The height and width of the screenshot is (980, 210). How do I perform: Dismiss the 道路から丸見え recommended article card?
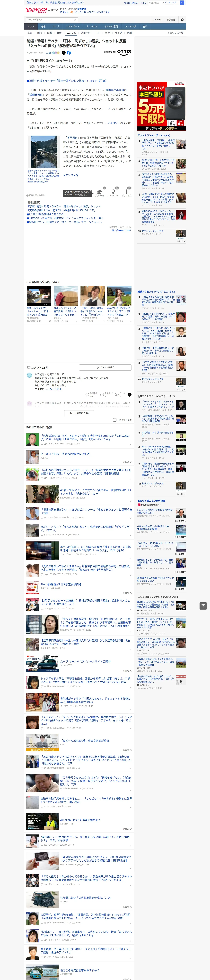76,321
